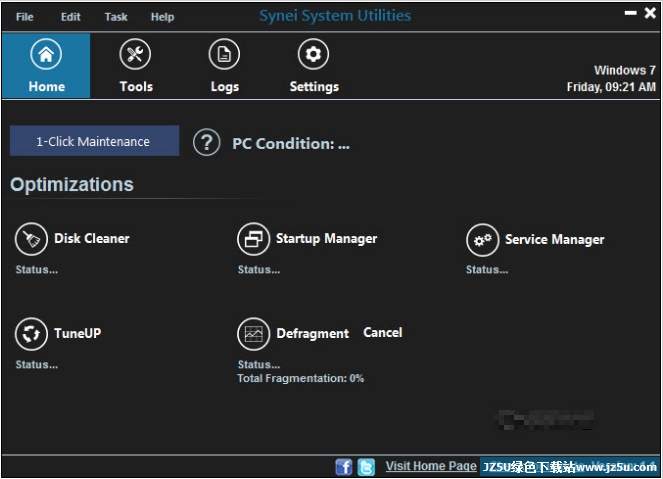Click the PC Condition text
This screenshot has width=663, height=479.
tap(291, 144)
